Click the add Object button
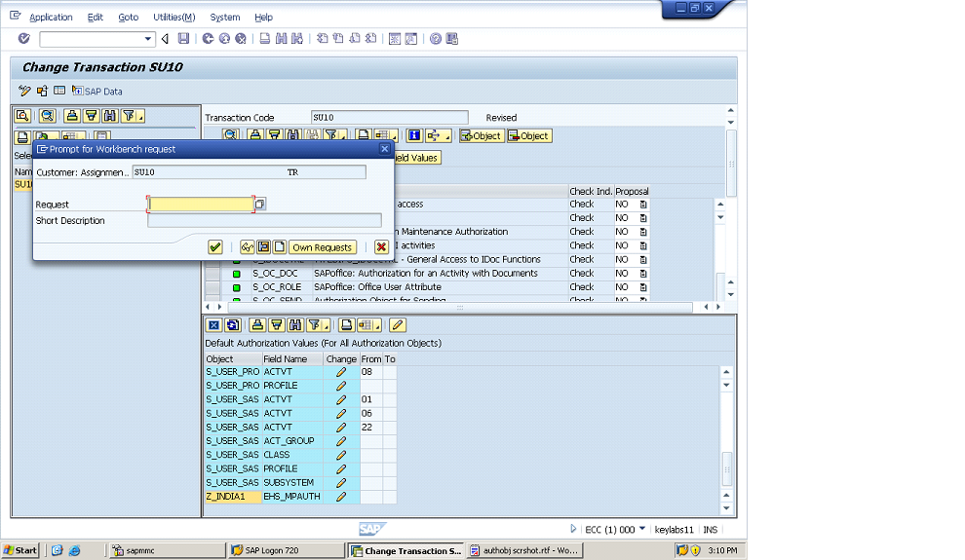Screen dimensions: 965x560 coord(482,135)
